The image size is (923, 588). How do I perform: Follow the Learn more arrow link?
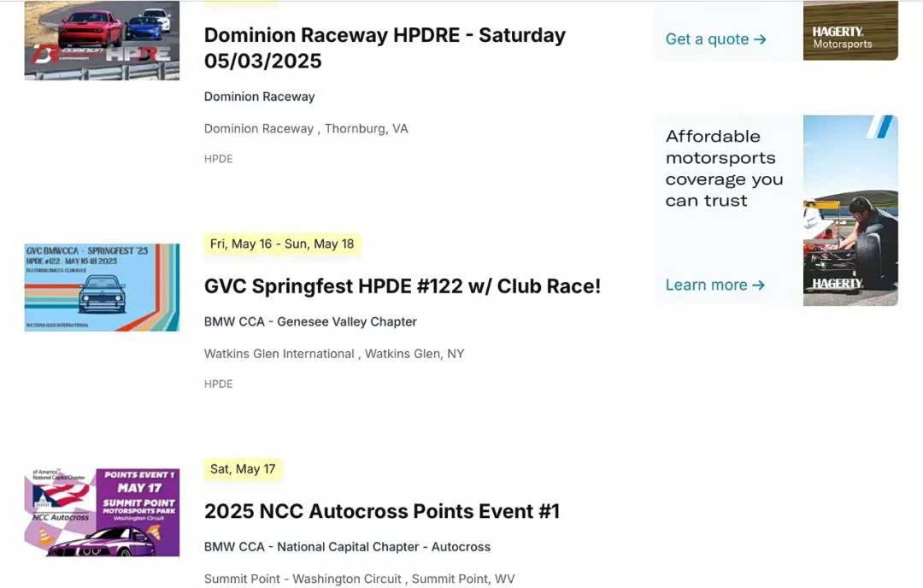714,285
